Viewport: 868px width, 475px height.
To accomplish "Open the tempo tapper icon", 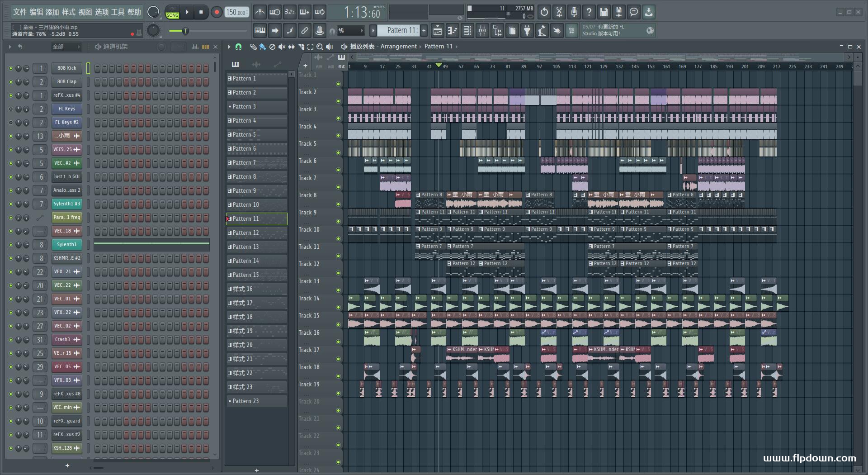I will point(542,31).
